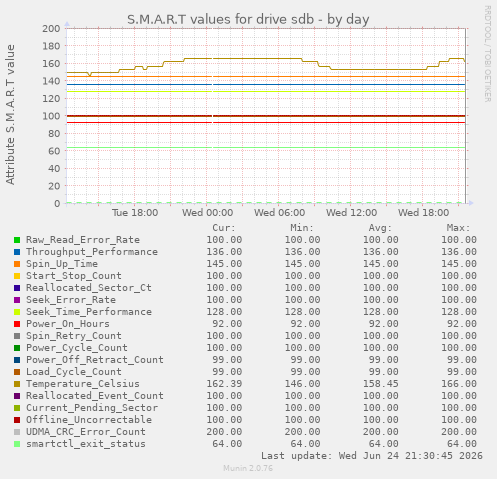Click the Seek_Error_Rate purple legend swatch
Viewport: 497px width, 479px height.
pyautogui.click(x=17, y=300)
